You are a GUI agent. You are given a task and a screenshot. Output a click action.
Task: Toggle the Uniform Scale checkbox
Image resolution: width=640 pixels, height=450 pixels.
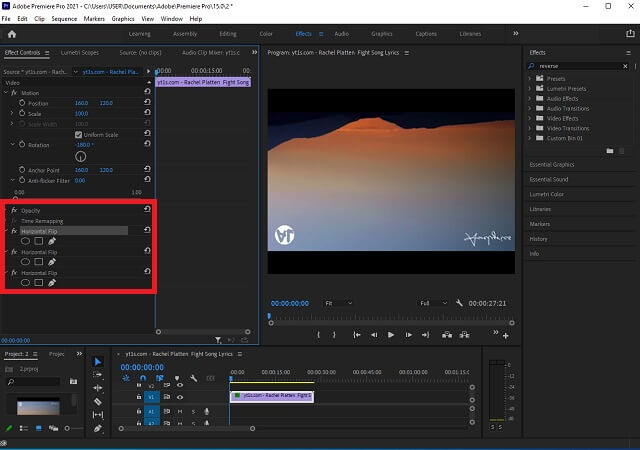click(79, 134)
